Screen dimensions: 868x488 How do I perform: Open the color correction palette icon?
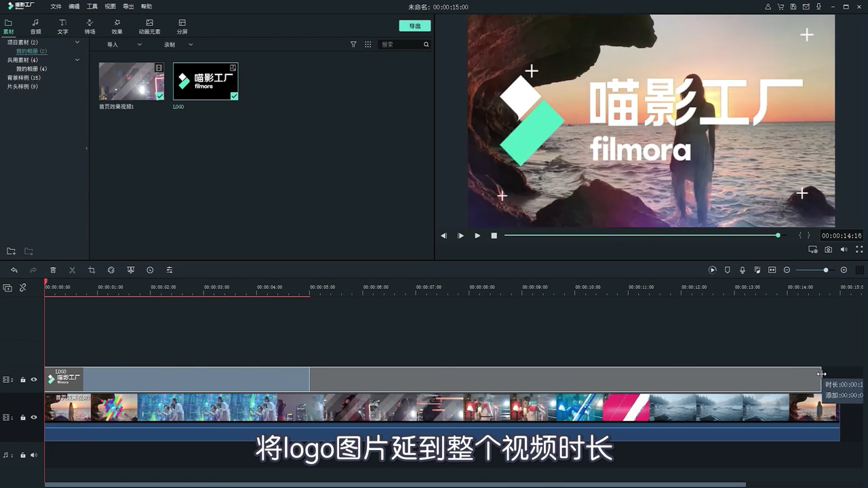(x=111, y=270)
